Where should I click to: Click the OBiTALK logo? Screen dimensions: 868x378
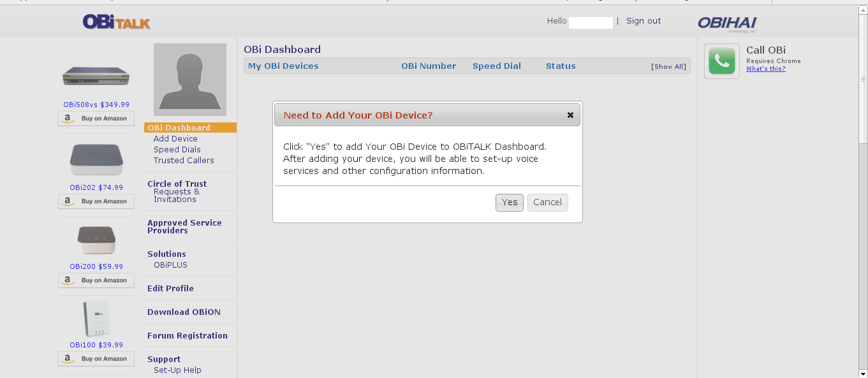(117, 22)
